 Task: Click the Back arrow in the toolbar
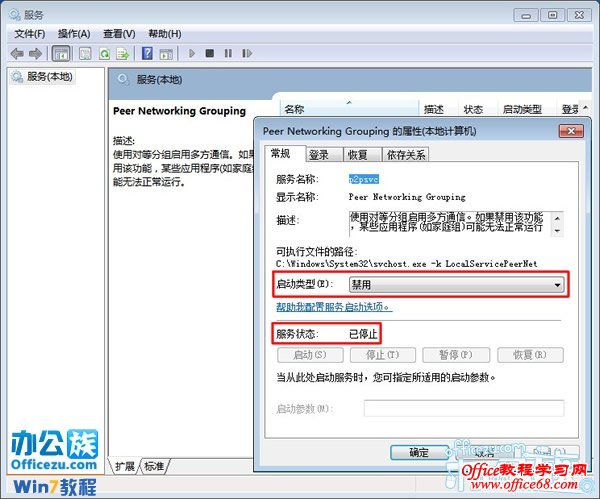coord(17,53)
